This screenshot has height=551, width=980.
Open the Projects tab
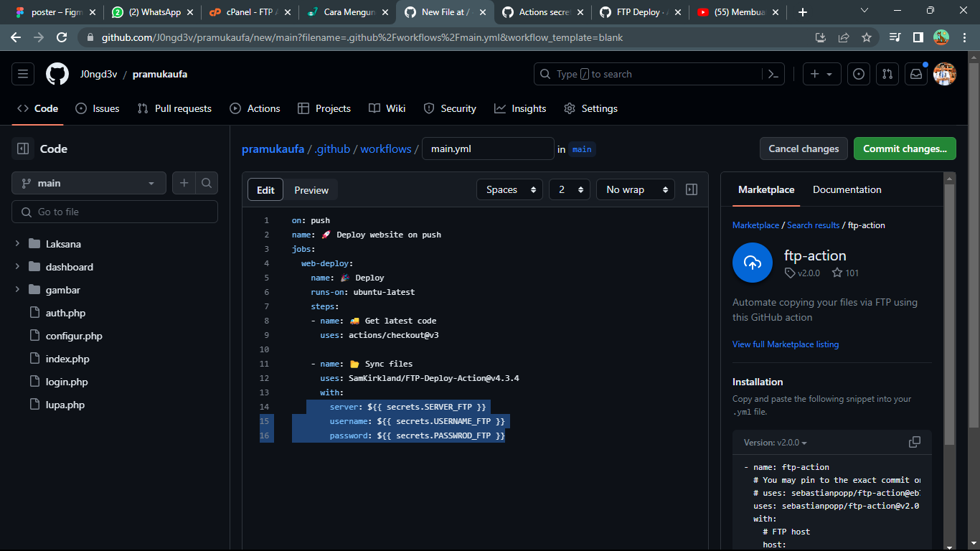[324, 108]
